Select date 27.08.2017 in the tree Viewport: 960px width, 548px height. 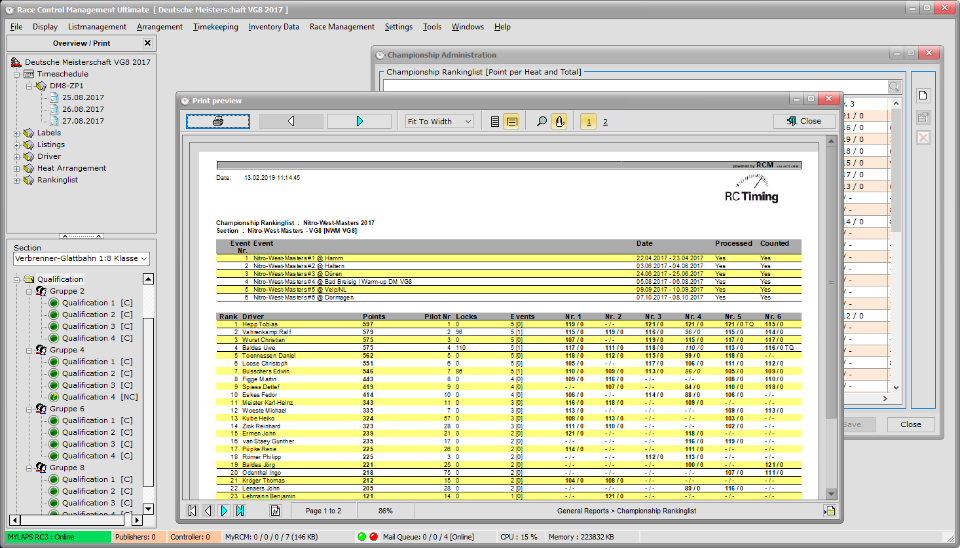(x=83, y=121)
